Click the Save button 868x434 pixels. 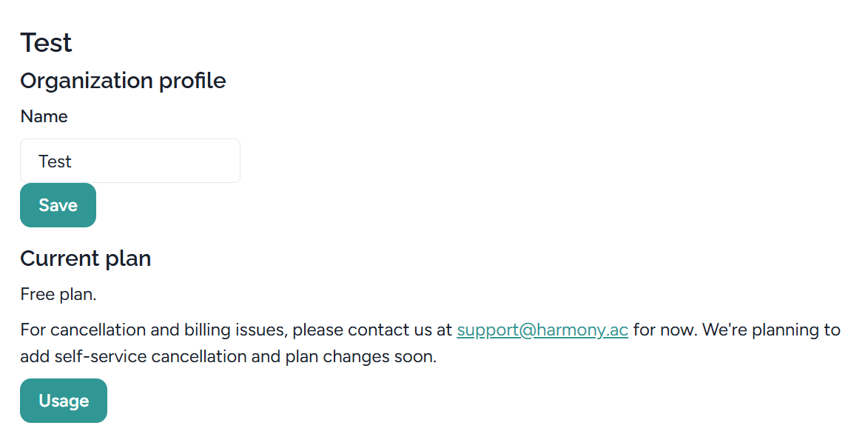58,205
